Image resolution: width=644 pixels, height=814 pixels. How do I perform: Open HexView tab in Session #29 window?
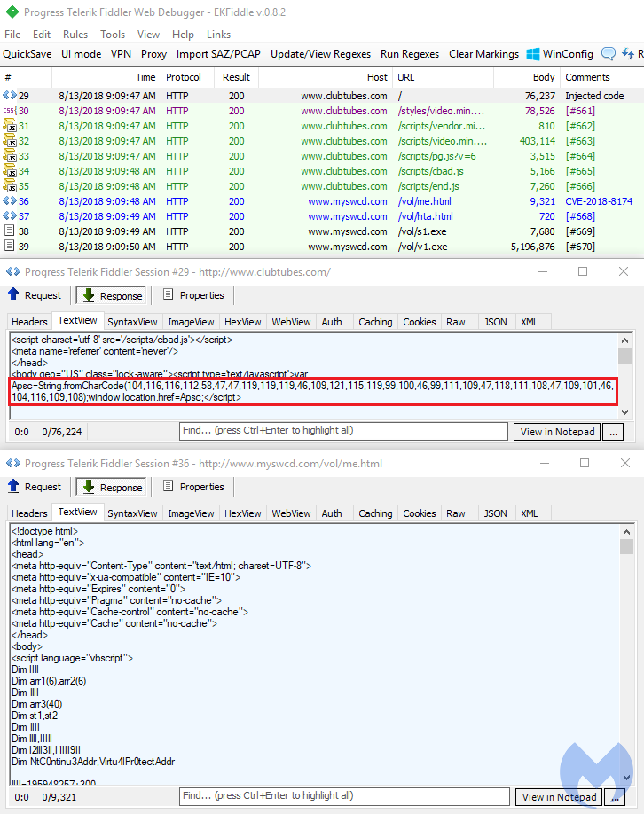(242, 322)
